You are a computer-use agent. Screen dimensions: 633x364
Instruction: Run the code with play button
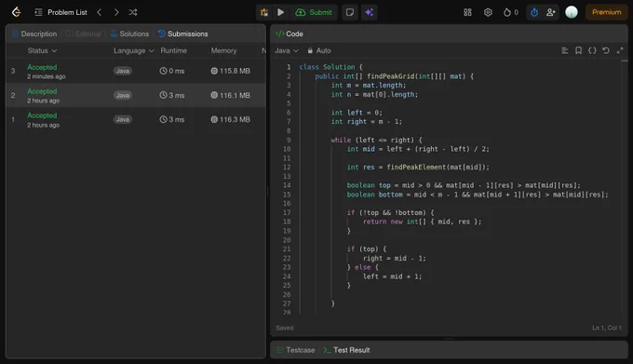[280, 12]
